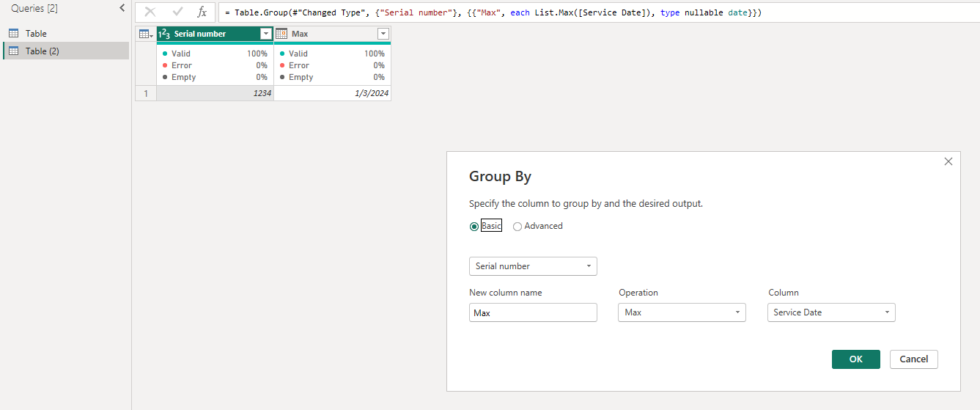Select row number 1 header
980x410 pixels.
pos(146,93)
